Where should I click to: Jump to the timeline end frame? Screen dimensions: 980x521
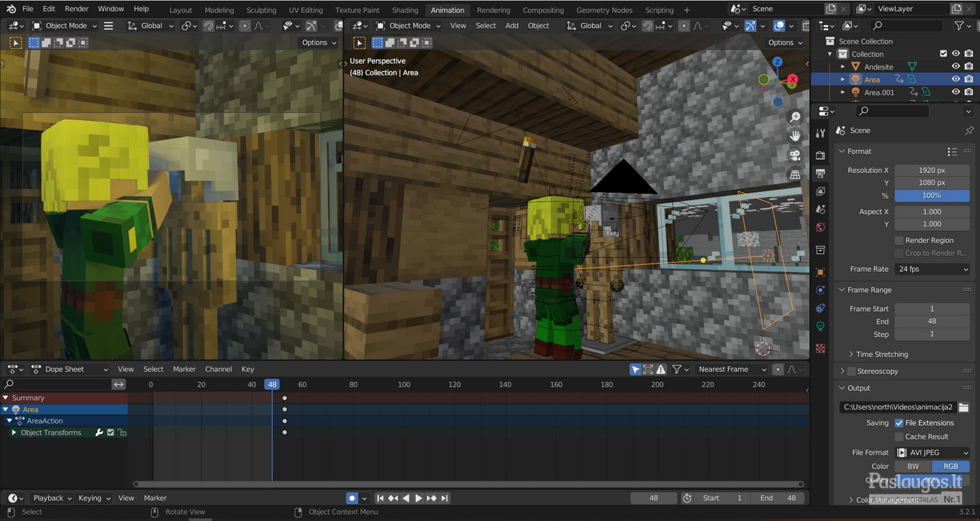tap(444, 498)
